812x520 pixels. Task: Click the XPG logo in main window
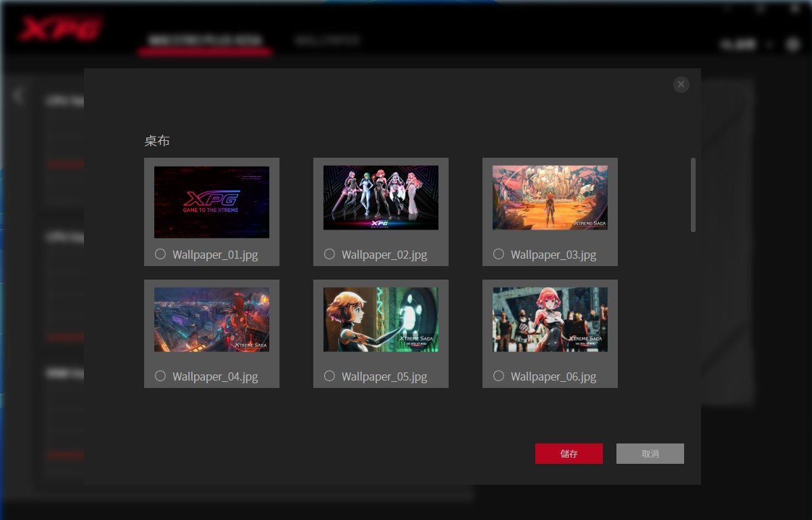pos(61,30)
